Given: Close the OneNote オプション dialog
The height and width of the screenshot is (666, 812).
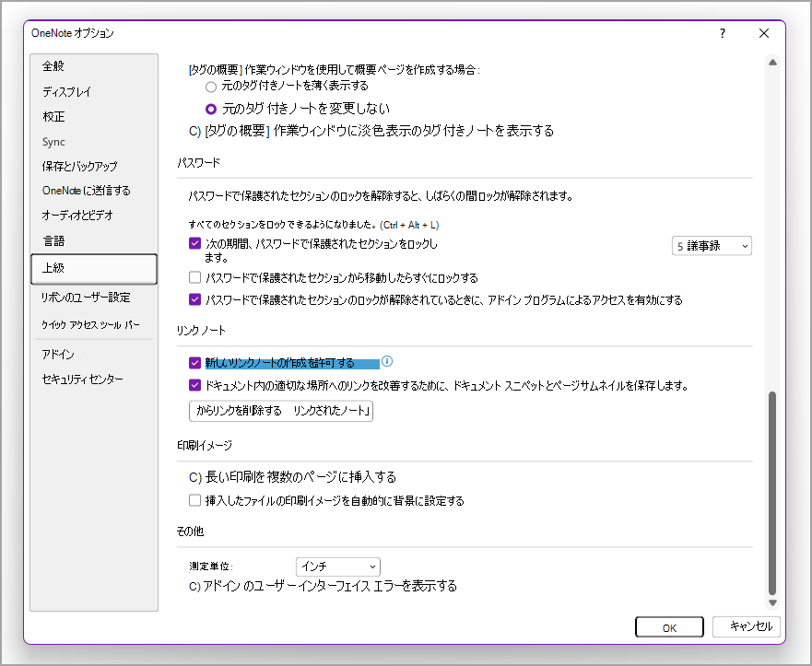Looking at the screenshot, I should coord(764,34).
